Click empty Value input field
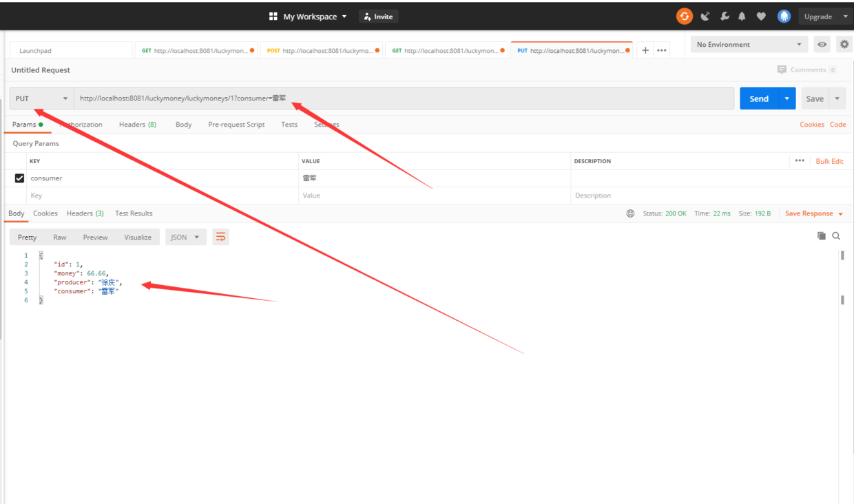The image size is (854, 504). click(435, 196)
